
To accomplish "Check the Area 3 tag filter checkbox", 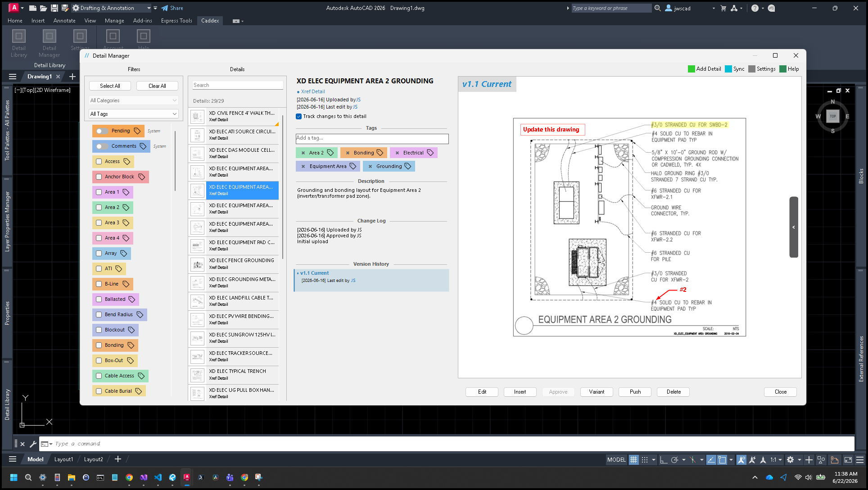I will click(x=99, y=223).
